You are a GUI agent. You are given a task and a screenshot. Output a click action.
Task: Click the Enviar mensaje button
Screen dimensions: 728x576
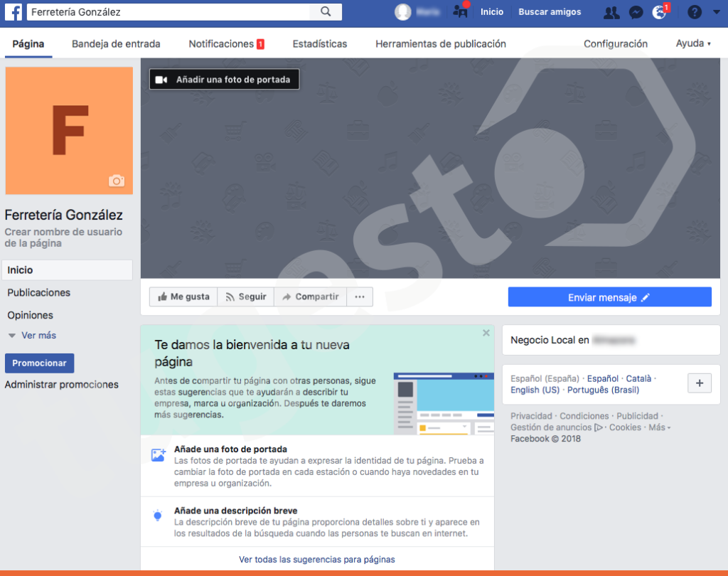click(x=609, y=297)
